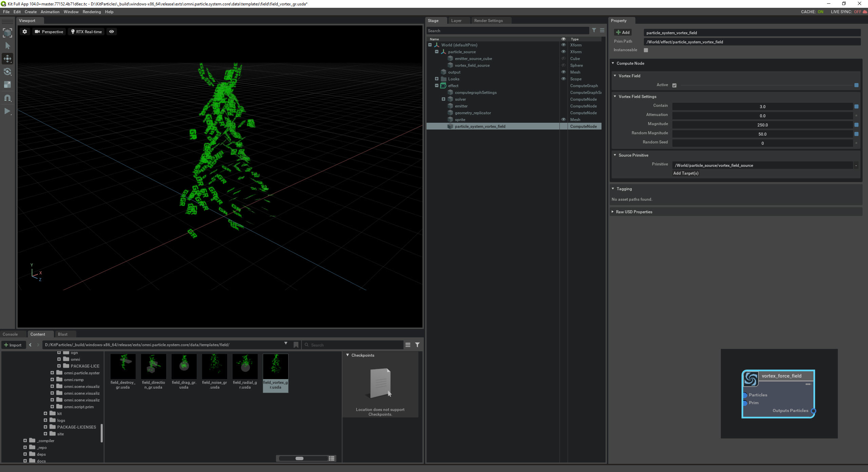Image resolution: width=868 pixels, height=472 pixels.
Task: Activate the Rotate tool in left toolbar
Action: pyautogui.click(x=7, y=72)
